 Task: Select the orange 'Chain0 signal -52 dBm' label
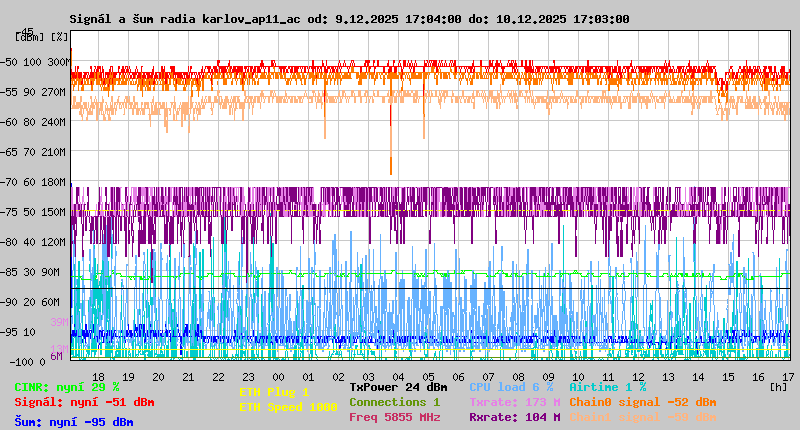[x=642, y=402]
